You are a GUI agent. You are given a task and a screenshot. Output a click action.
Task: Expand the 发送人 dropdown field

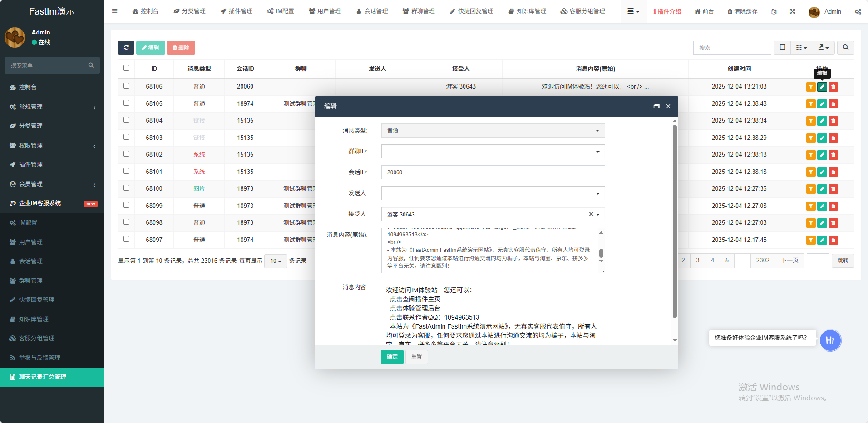[x=493, y=193]
